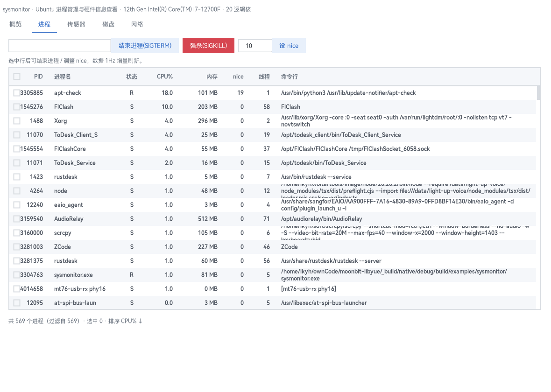Image resolution: width=551 pixels, height=392 pixels.
Task: Click the 设 nice button
Action: (289, 46)
